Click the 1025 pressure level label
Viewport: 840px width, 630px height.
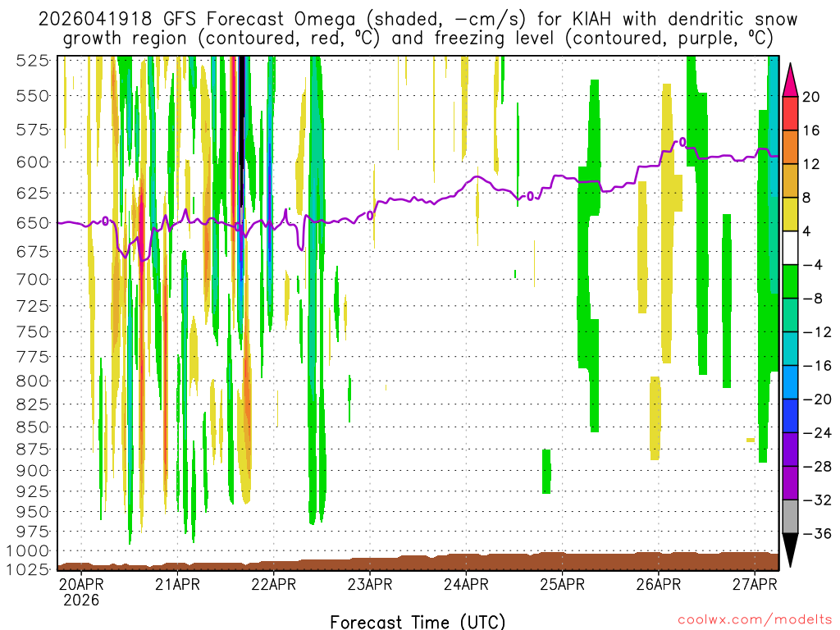pos(27,568)
